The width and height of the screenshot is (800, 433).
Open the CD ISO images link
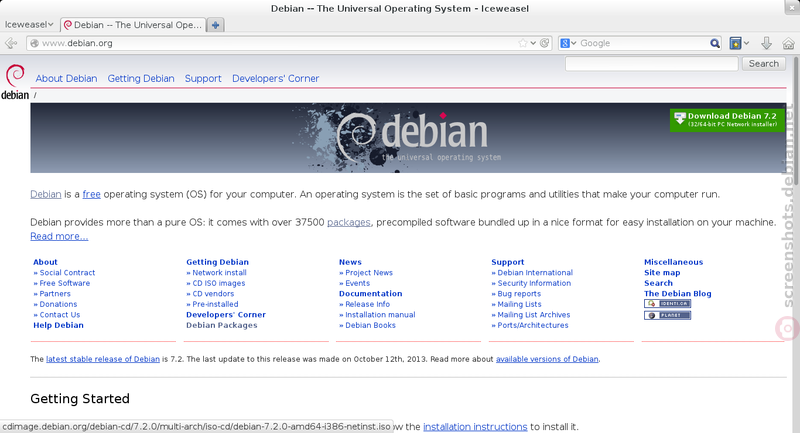click(x=219, y=283)
